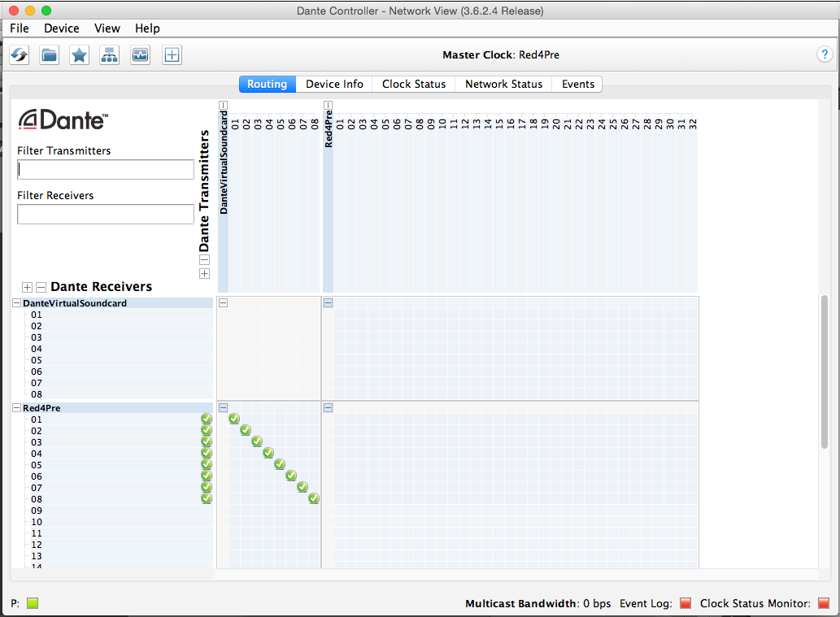Click status checkmark beside Red4Pre receiver 07
Viewport: 840px width, 617px height.
point(207,488)
